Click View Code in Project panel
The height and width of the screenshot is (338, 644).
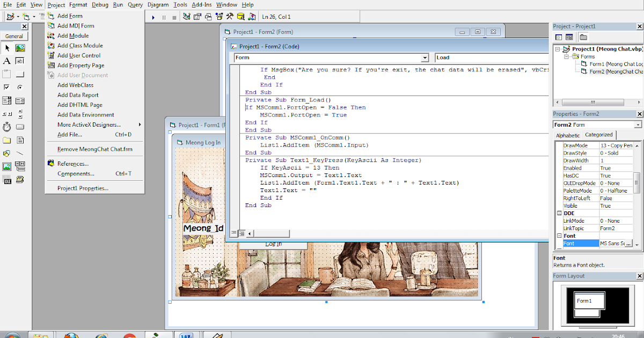click(x=559, y=37)
